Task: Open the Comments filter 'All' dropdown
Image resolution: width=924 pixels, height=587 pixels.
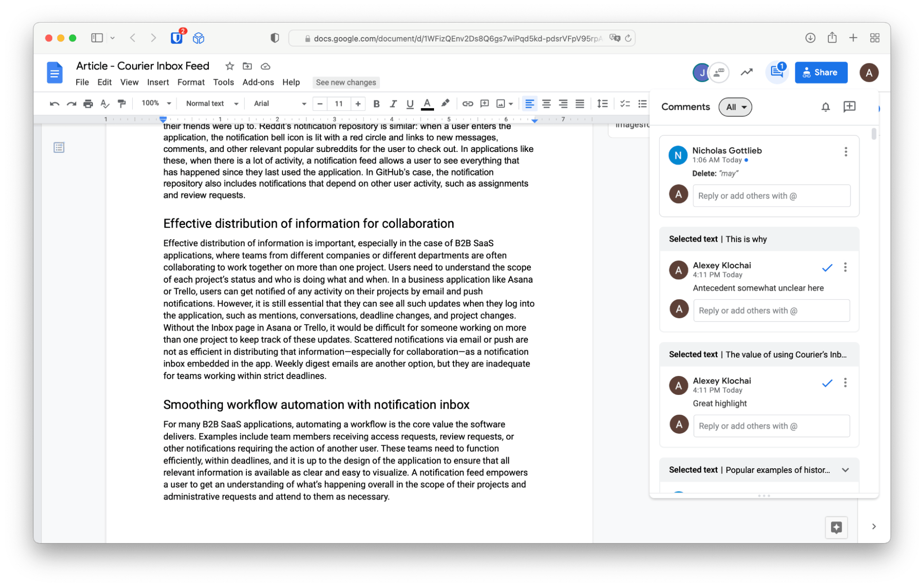Action: pyautogui.click(x=735, y=107)
